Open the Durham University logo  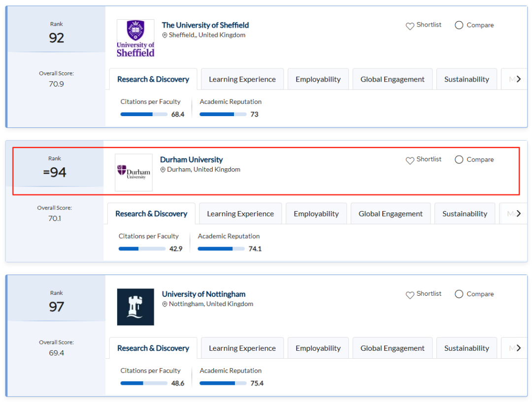(x=133, y=173)
